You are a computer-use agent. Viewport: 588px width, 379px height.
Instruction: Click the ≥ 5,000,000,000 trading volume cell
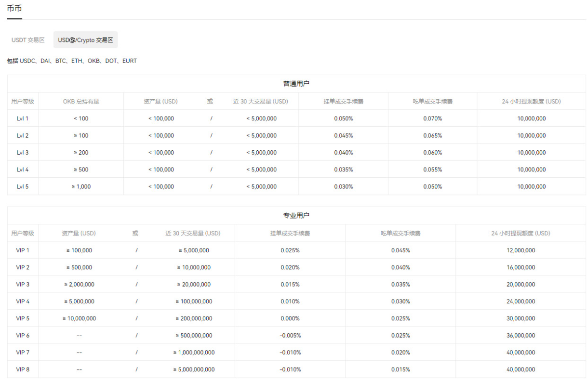pos(194,369)
